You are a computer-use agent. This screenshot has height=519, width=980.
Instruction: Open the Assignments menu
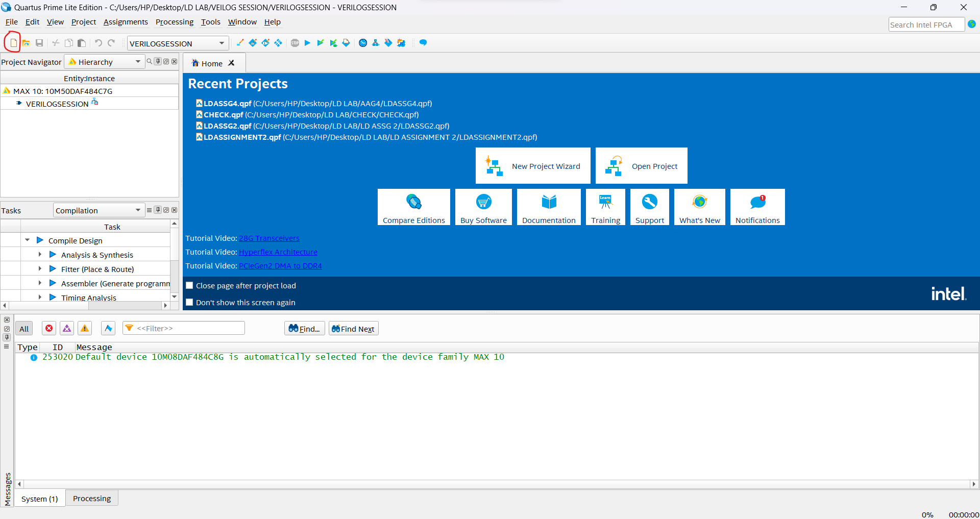126,22
